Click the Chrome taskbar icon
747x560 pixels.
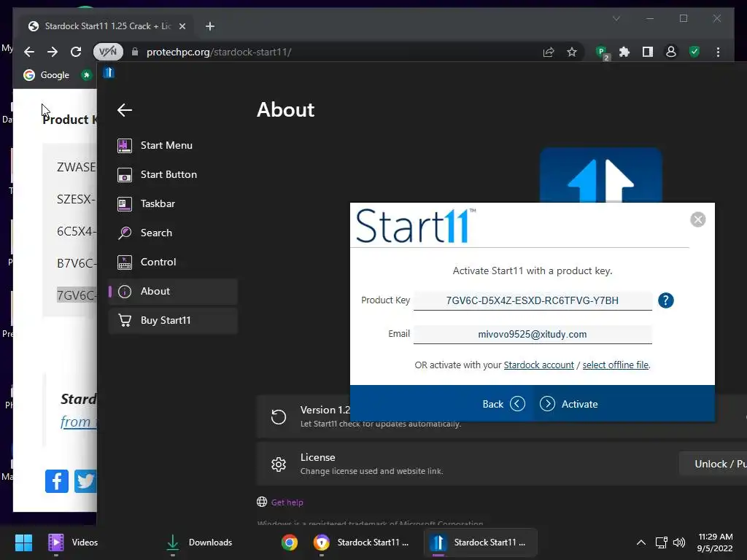[x=289, y=542]
